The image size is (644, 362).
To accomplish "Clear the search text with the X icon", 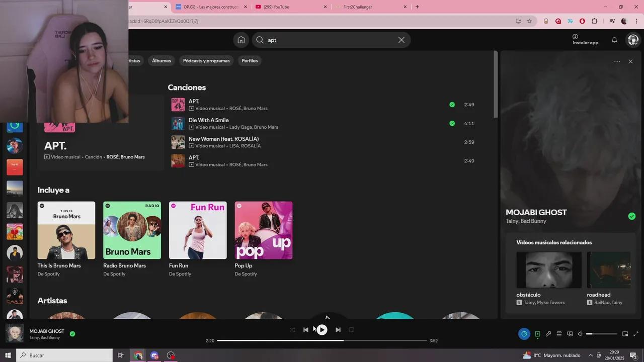I will pos(401,40).
